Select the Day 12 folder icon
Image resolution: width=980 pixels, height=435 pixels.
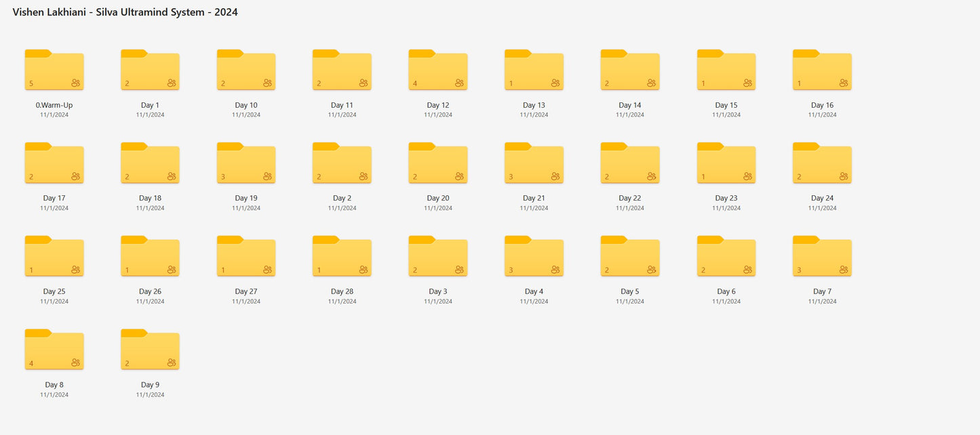pos(438,70)
